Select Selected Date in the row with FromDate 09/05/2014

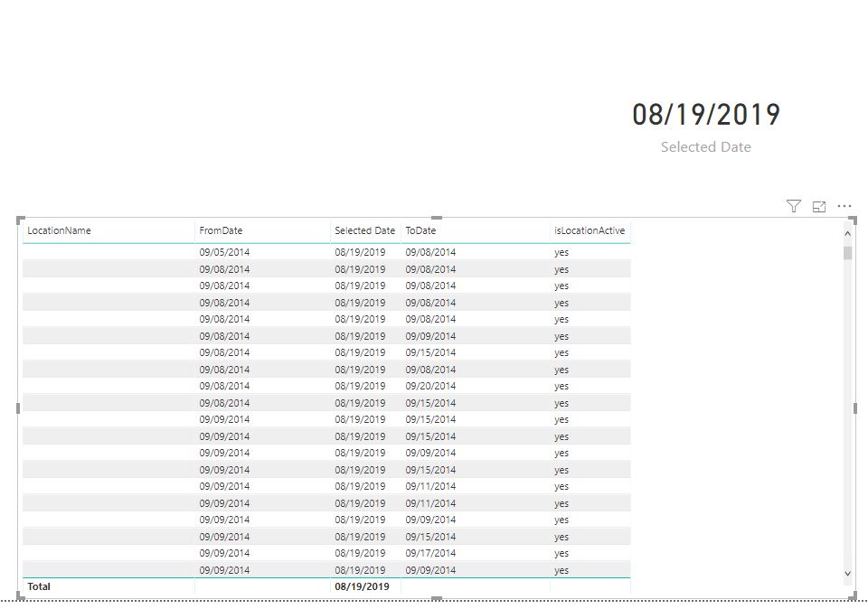(x=360, y=252)
